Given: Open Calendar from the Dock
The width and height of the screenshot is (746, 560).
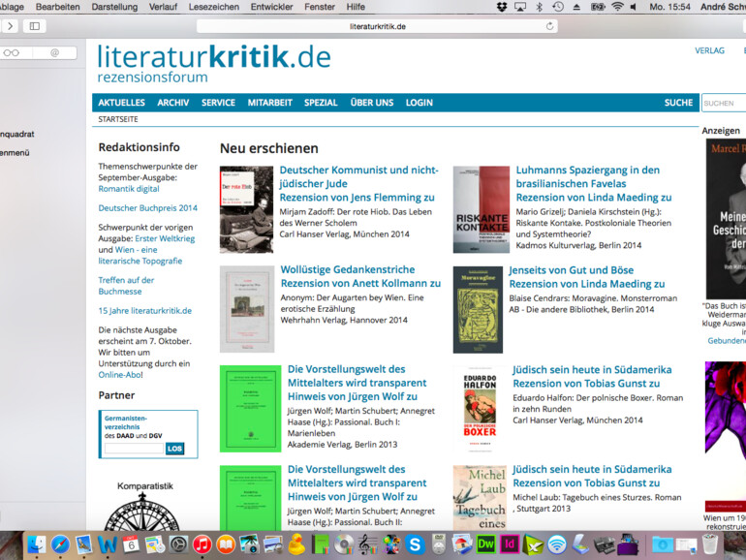Looking at the screenshot, I should click(x=131, y=544).
